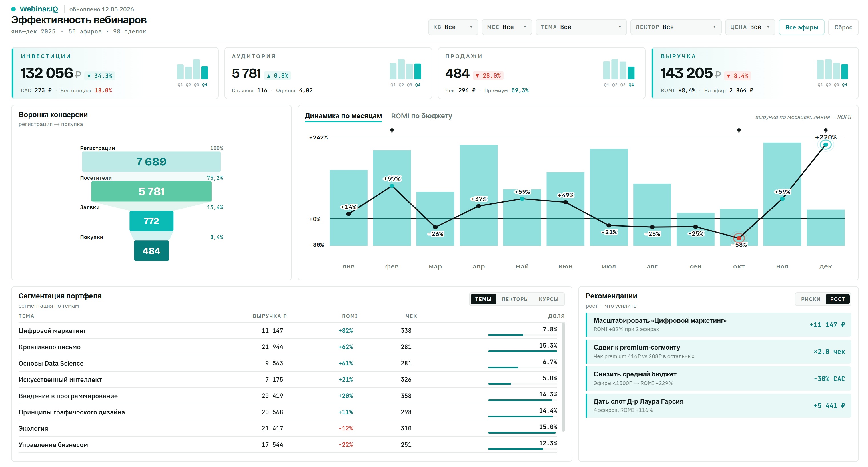Click the red -58% October ROMI point

(x=739, y=238)
